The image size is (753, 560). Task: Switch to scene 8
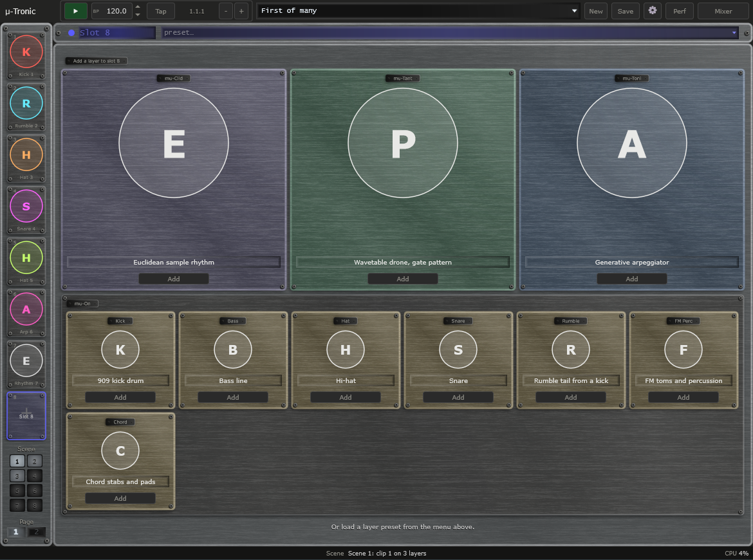[x=35, y=505]
